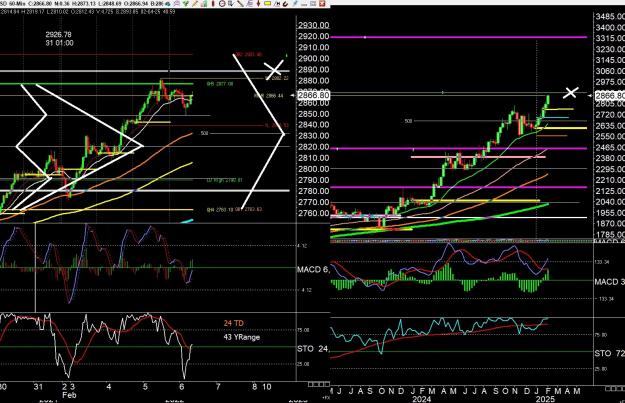Screen dimensions: 625x403
Task: Click the red vertical bar toolbar icon
Action: click(x=213, y=4)
